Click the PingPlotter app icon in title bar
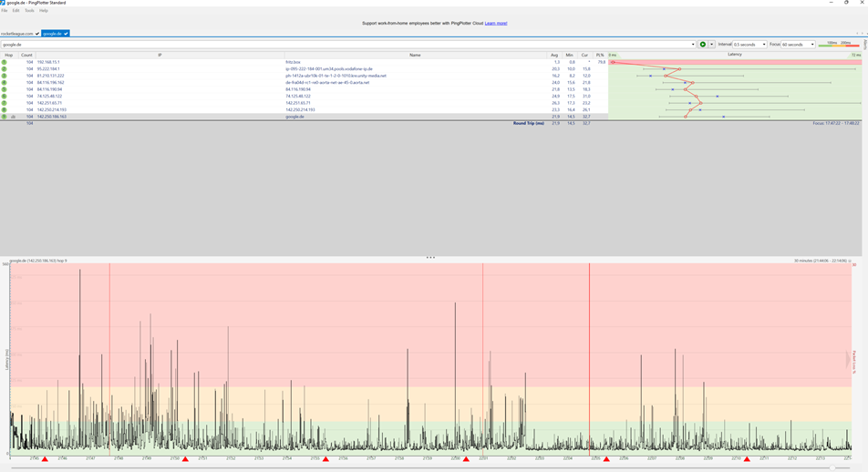The height and width of the screenshot is (472, 868). click(4, 3)
